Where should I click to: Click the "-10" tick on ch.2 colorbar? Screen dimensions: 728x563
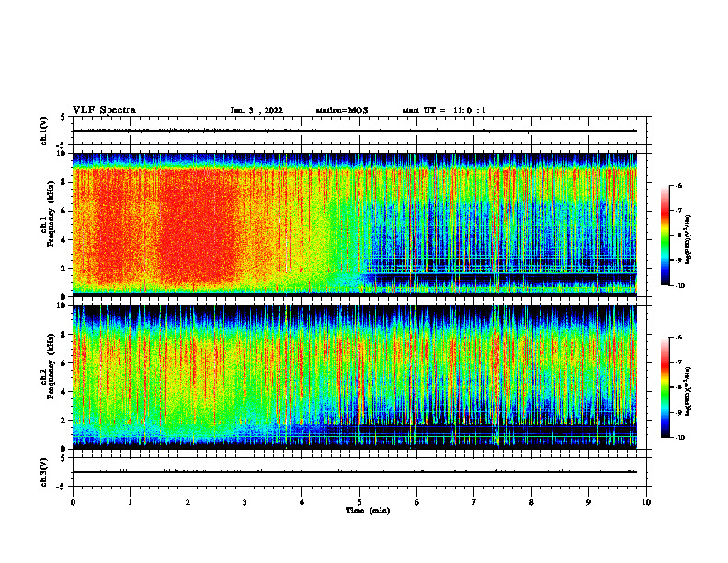coord(679,438)
